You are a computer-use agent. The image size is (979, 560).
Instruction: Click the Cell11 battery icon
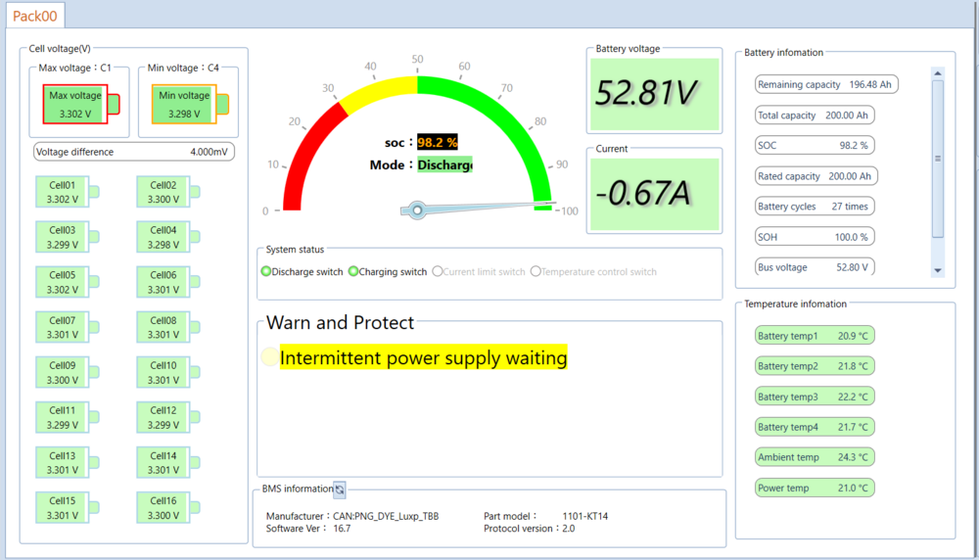coord(69,418)
